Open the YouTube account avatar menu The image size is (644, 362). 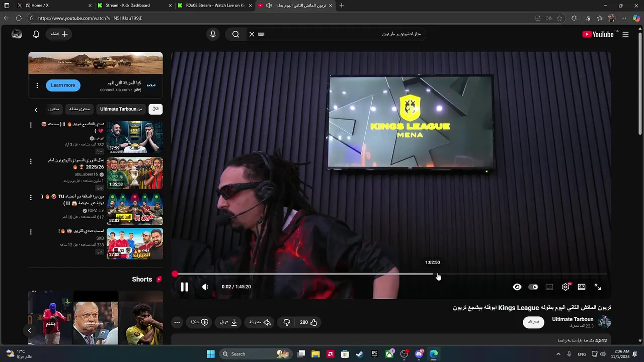pos(17,34)
